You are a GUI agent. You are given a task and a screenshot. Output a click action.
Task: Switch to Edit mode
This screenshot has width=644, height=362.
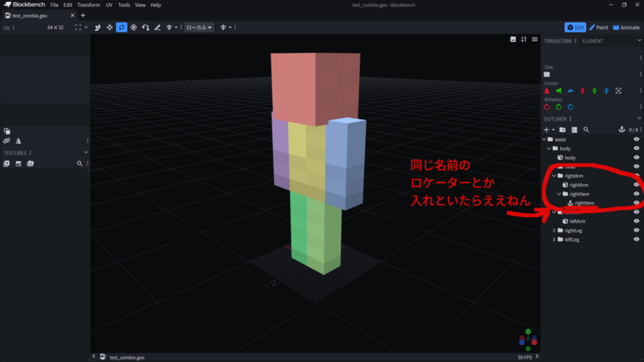[x=575, y=28]
